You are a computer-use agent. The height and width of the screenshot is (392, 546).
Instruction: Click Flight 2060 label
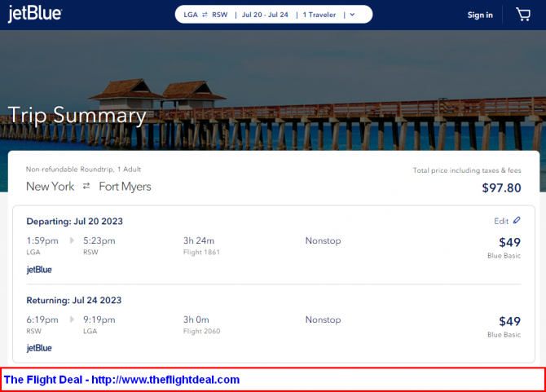coord(201,331)
